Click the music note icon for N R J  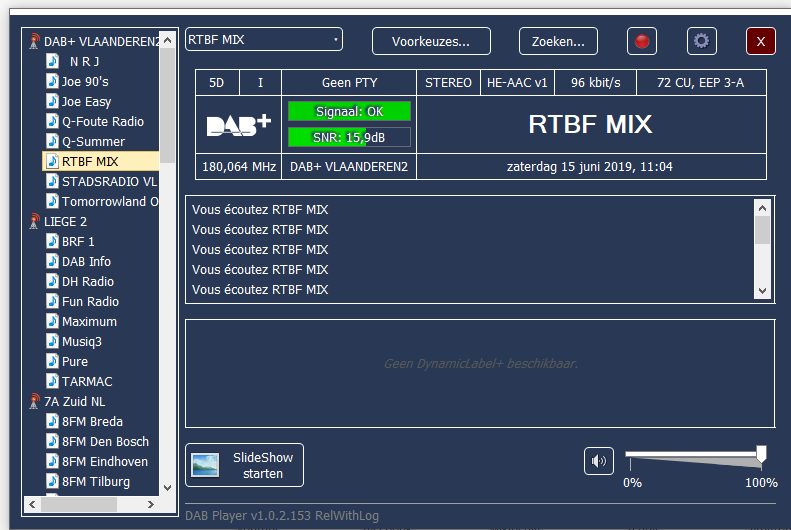click(x=52, y=61)
